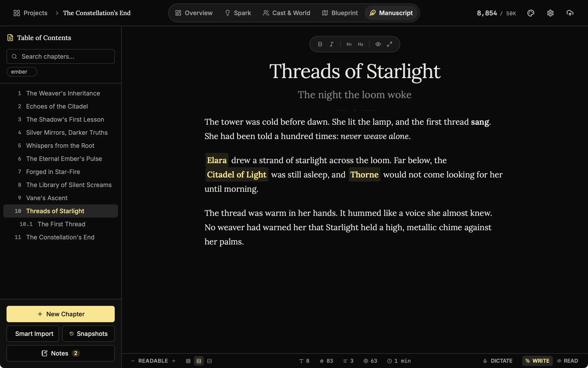Open the Overview tab
The height and width of the screenshot is (368, 588).
coord(194,13)
